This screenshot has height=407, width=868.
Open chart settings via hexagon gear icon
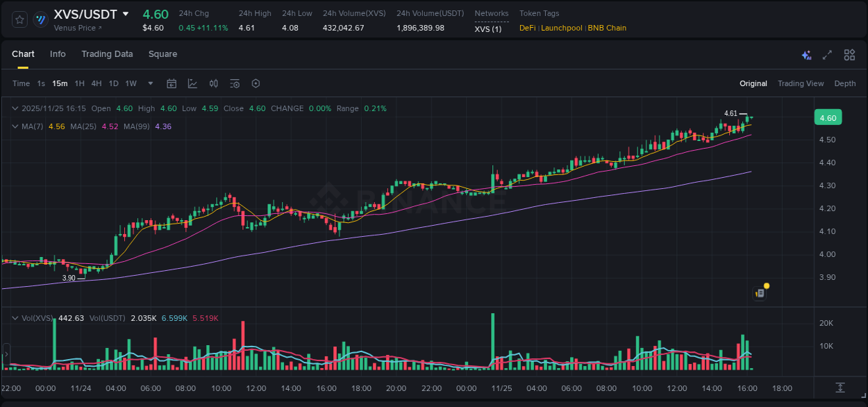(256, 83)
